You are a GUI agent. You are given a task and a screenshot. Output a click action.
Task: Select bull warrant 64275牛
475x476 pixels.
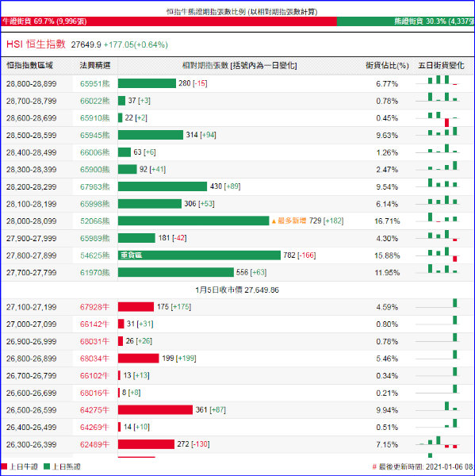(94, 410)
